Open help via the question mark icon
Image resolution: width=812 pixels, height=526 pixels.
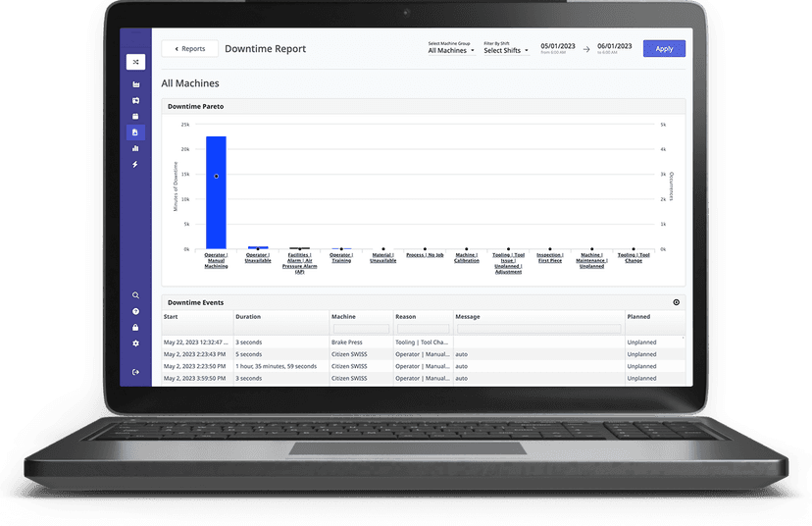pyautogui.click(x=135, y=311)
